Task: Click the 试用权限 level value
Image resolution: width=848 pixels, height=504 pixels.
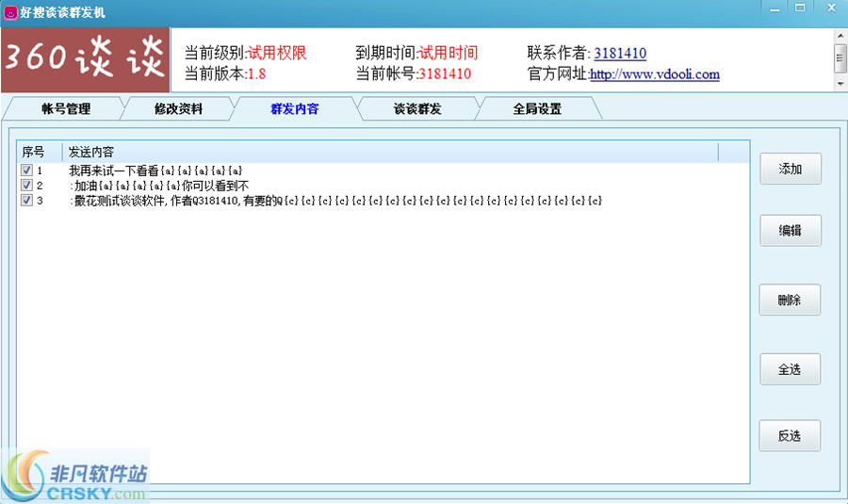Action: 277,53
